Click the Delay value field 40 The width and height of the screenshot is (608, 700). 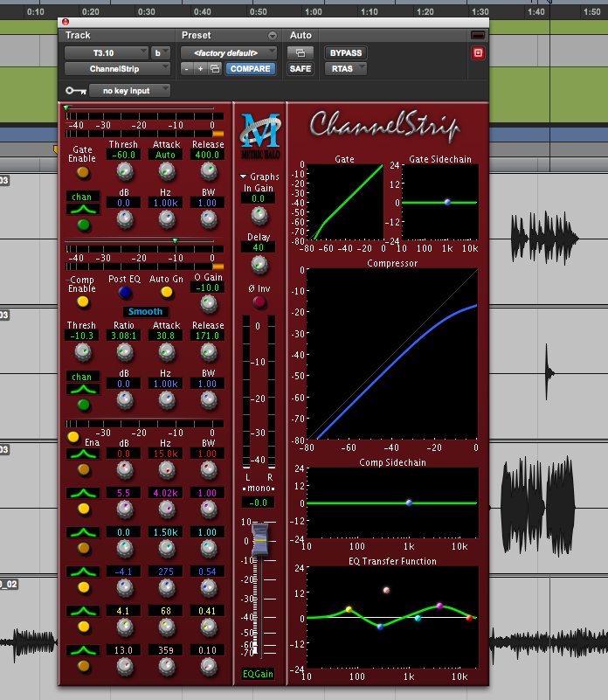coord(258,247)
